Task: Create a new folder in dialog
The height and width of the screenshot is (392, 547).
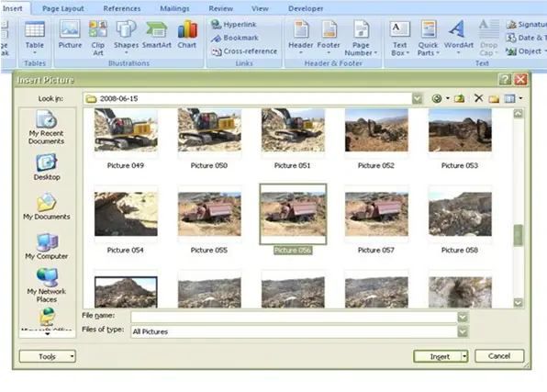Action: pyautogui.click(x=494, y=99)
